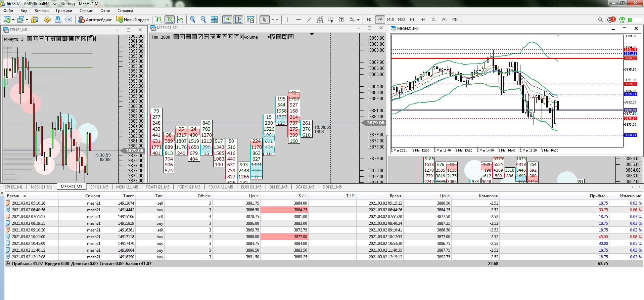Click the zoom out magnifier icon
This screenshot has width=644, height=300.
click(203, 19)
